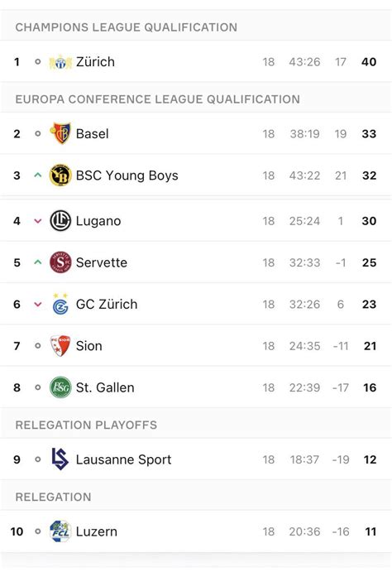
Task: Open the Zürich team name link
Action: click(x=95, y=62)
